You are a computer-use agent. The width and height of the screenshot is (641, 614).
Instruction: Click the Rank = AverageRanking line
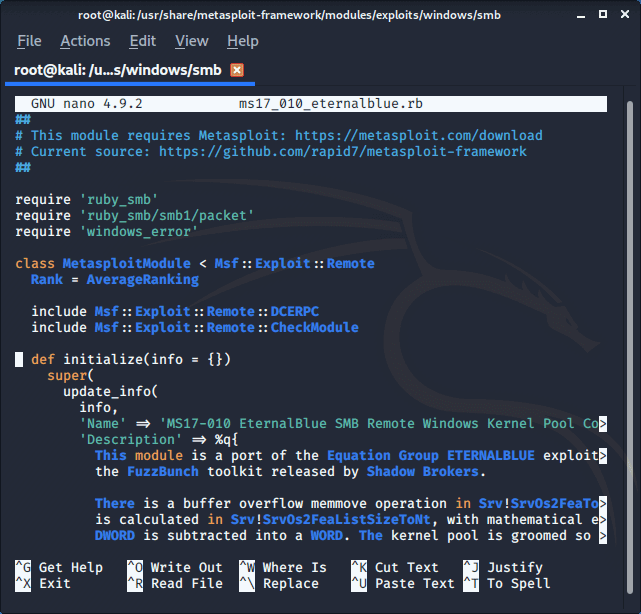pos(115,279)
